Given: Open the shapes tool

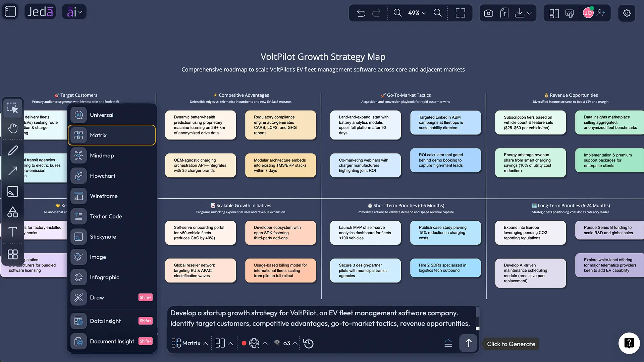Looking at the screenshot, I should 13,212.
